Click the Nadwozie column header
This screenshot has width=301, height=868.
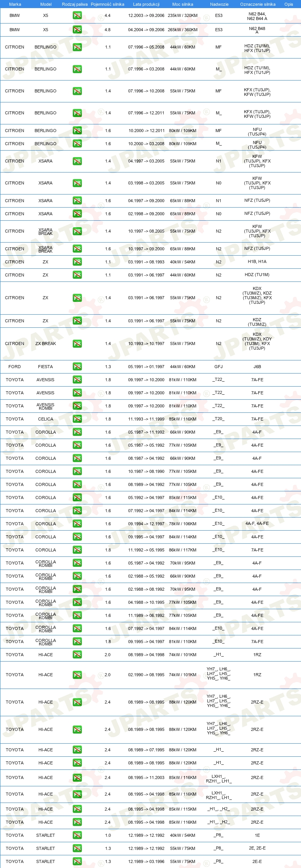219,4
